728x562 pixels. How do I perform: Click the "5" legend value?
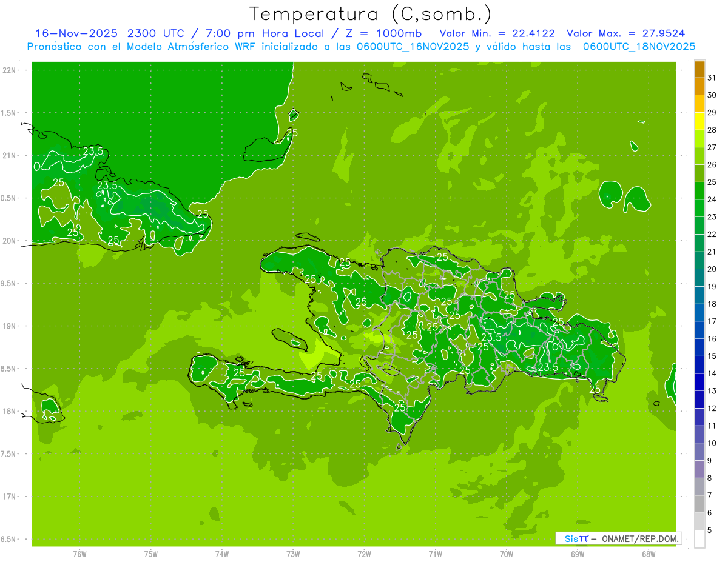(x=710, y=530)
